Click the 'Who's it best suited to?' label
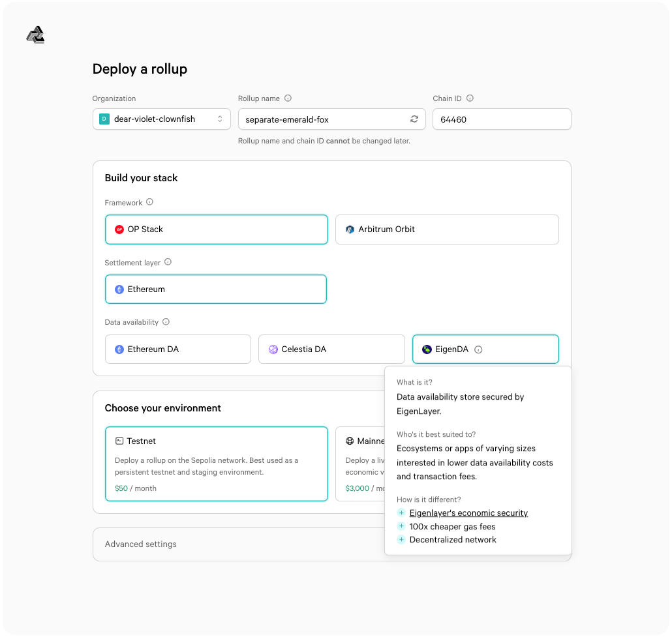Screen dimensions: 672x637 pos(436,434)
